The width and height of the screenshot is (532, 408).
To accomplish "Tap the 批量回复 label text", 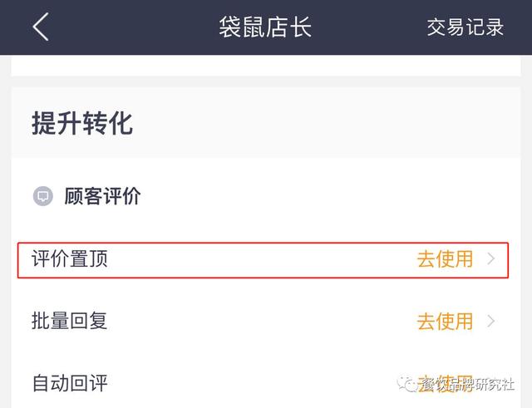I will tap(70, 321).
